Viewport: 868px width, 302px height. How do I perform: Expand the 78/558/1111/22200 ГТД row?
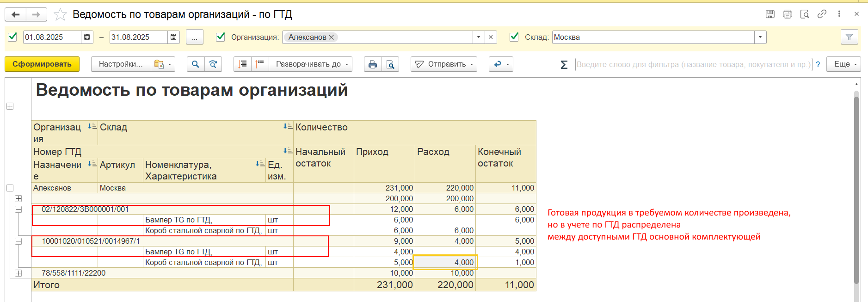pyautogui.click(x=18, y=273)
